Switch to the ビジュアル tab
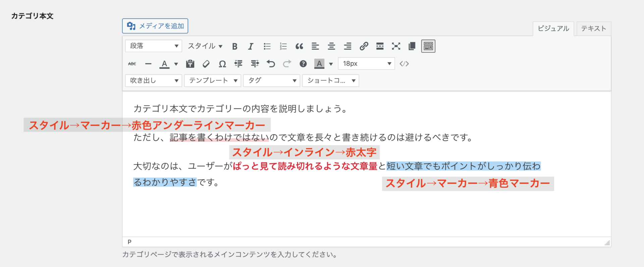Screen dimensions: 644x267 pyautogui.click(x=553, y=28)
